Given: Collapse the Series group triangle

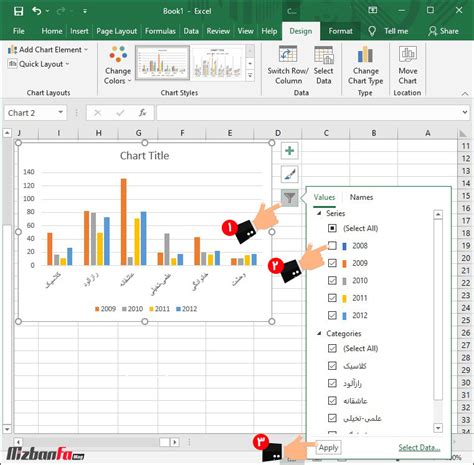Looking at the screenshot, I should click(319, 213).
